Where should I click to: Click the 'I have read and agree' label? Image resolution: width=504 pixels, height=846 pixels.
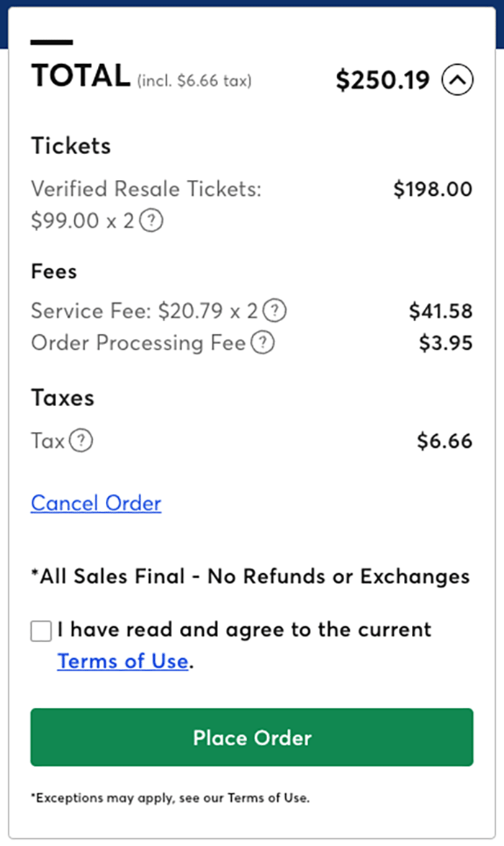pyautogui.click(x=244, y=629)
